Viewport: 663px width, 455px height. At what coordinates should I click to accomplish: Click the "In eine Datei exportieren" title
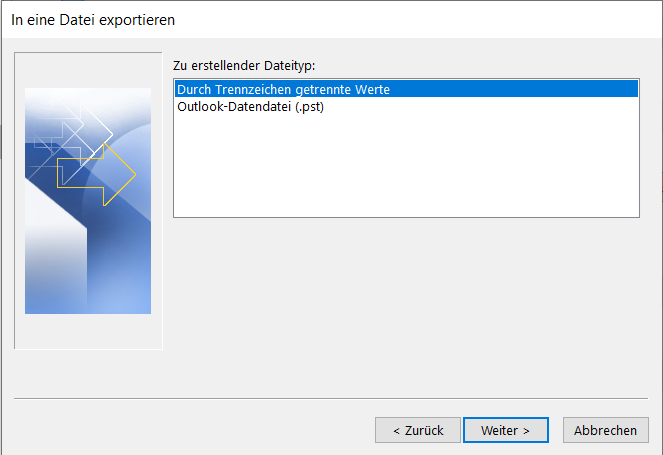tap(93, 20)
